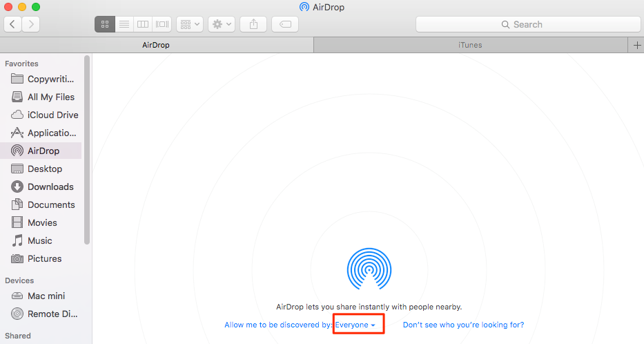The image size is (644, 344).
Task: Open Downloads folder from sidebar
Action: pos(42,187)
